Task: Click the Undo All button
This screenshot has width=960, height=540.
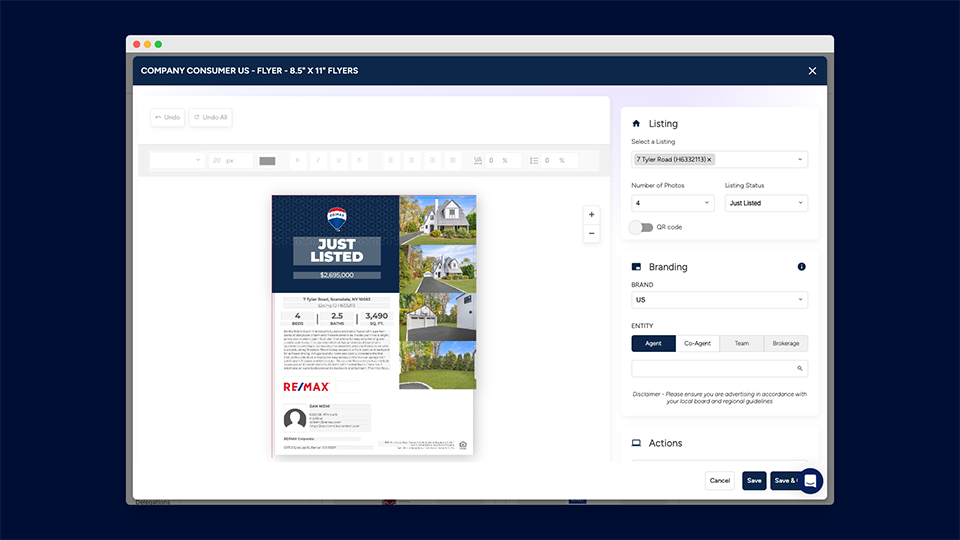Action: tap(211, 117)
